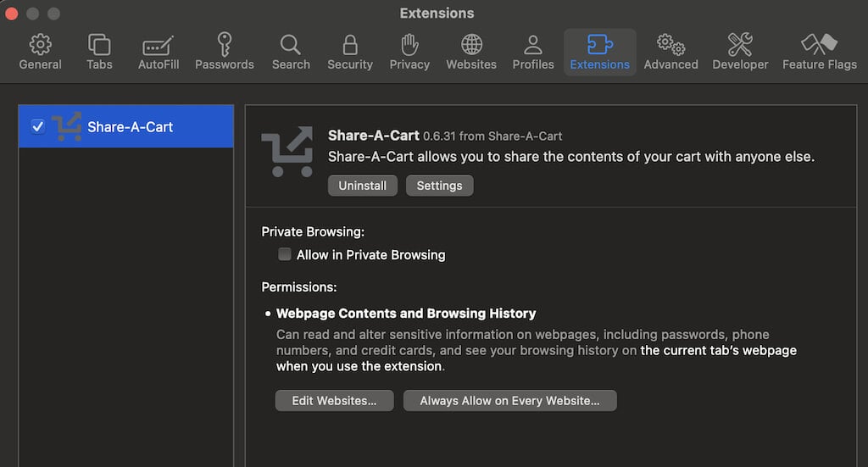Image resolution: width=868 pixels, height=467 pixels.
Task: Open the Feature Flags pane
Action: point(819,52)
